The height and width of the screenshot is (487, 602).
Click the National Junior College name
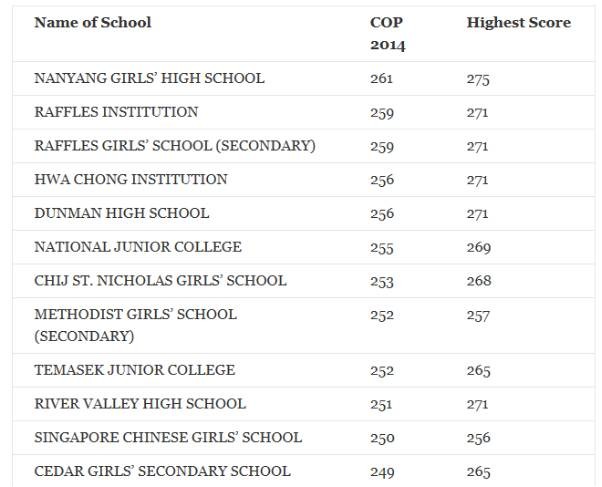pyautogui.click(x=138, y=247)
